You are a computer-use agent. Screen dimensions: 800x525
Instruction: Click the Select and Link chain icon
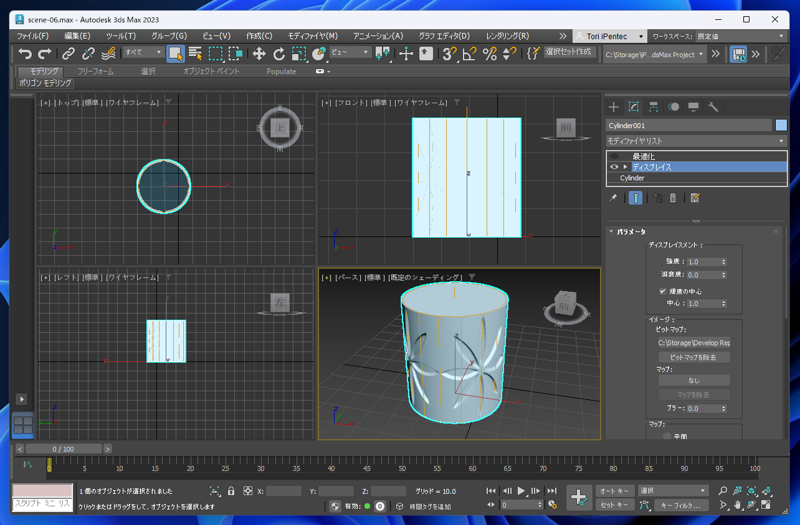tap(68, 54)
